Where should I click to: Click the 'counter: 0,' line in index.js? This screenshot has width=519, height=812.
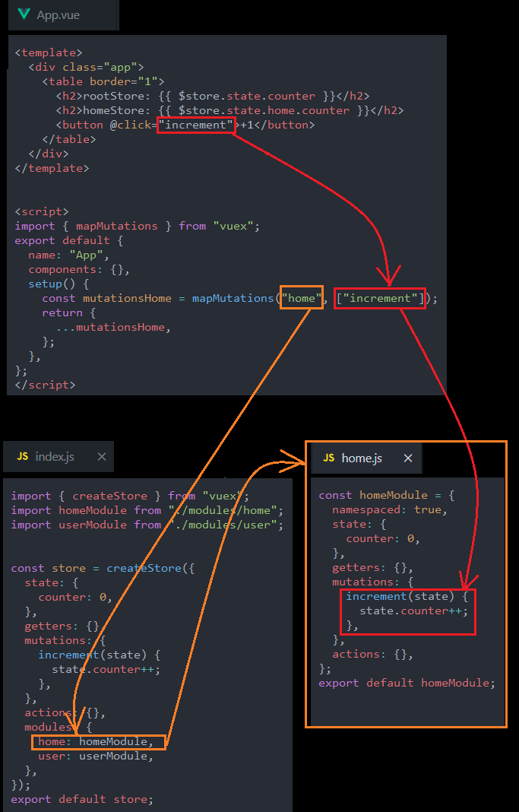[75, 597]
